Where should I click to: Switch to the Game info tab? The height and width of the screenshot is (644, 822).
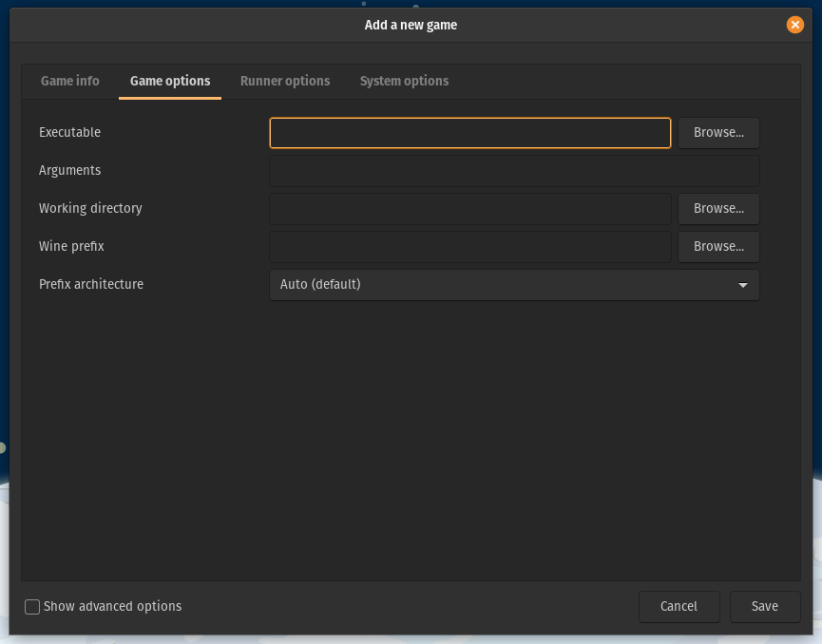click(x=69, y=81)
